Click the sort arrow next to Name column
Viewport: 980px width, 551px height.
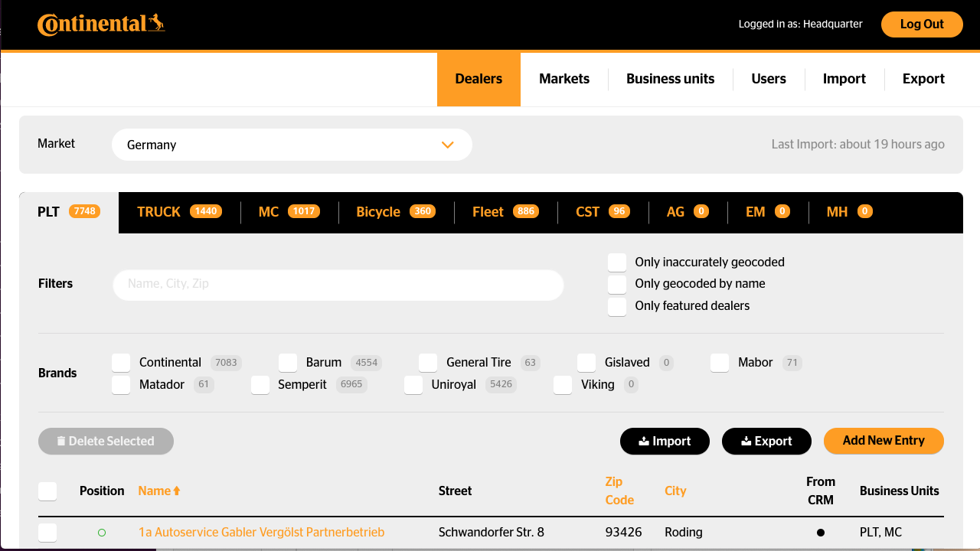tap(177, 491)
